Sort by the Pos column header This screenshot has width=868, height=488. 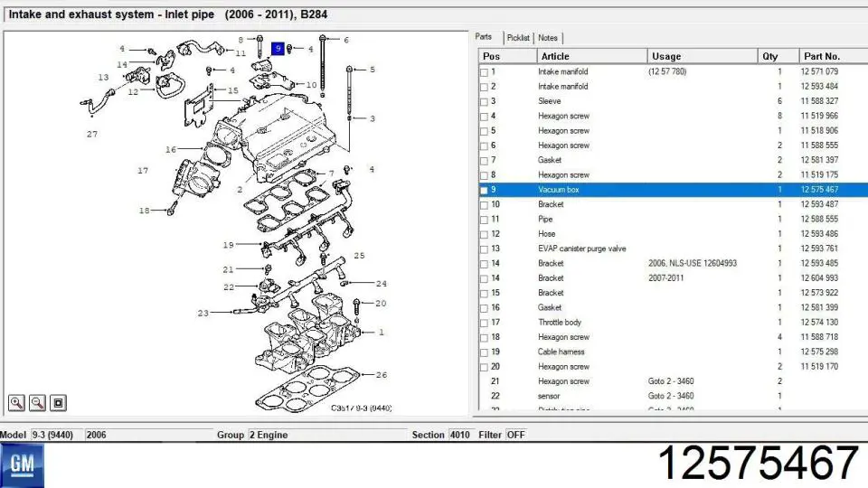(508, 56)
